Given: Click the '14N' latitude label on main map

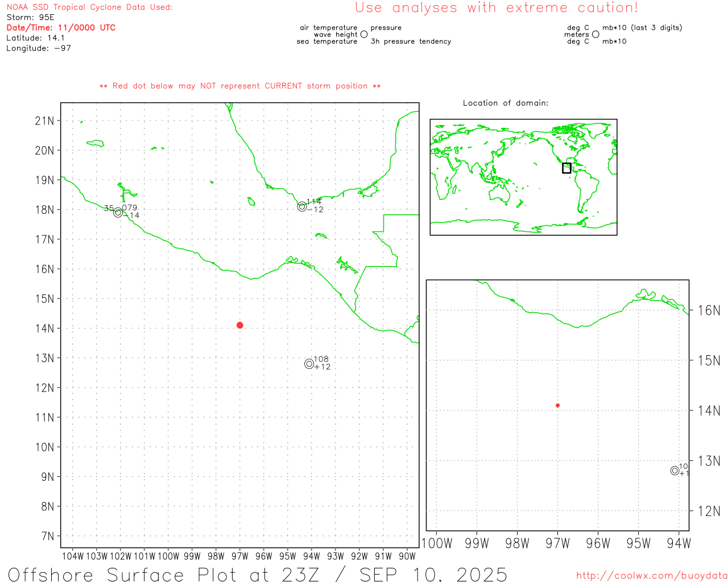Looking at the screenshot, I should point(44,329).
